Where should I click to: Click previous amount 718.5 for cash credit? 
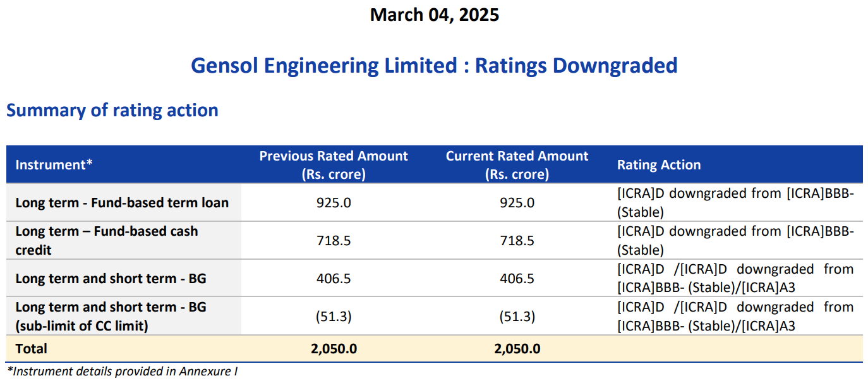pyautogui.click(x=334, y=241)
